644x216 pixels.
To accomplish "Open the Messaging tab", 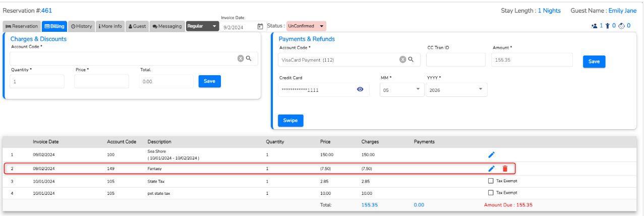I will (x=167, y=26).
